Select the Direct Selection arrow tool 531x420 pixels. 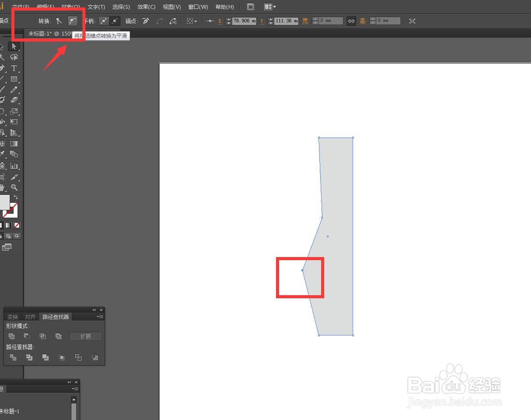coord(14,46)
